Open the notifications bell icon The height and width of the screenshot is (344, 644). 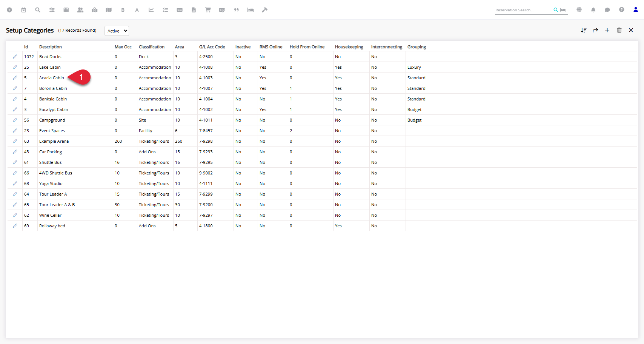click(x=593, y=10)
